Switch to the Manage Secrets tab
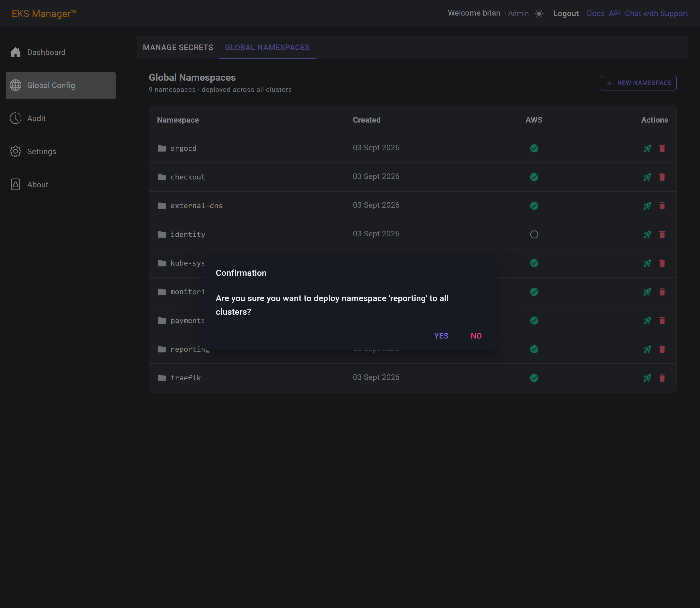Image resolution: width=700 pixels, height=608 pixels. (178, 47)
